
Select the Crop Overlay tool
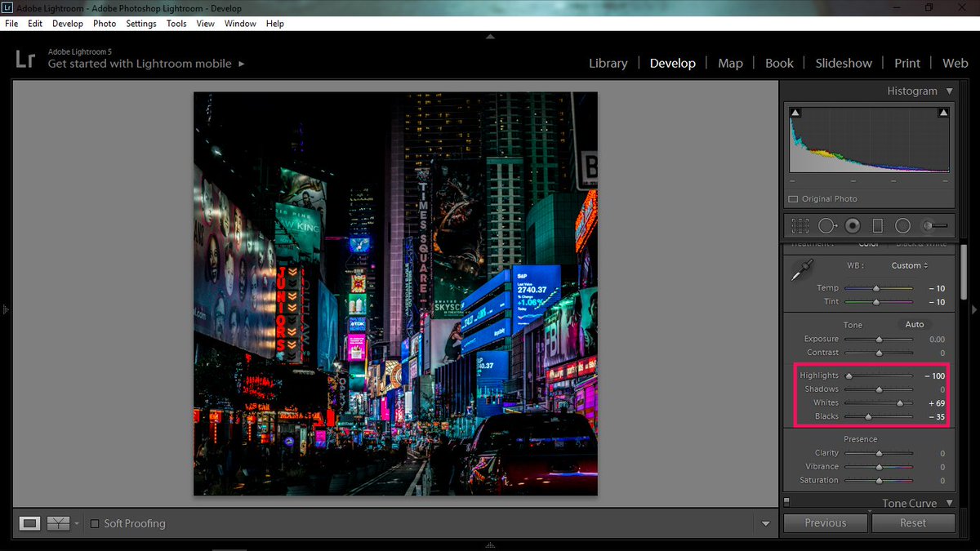(x=800, y=225)
